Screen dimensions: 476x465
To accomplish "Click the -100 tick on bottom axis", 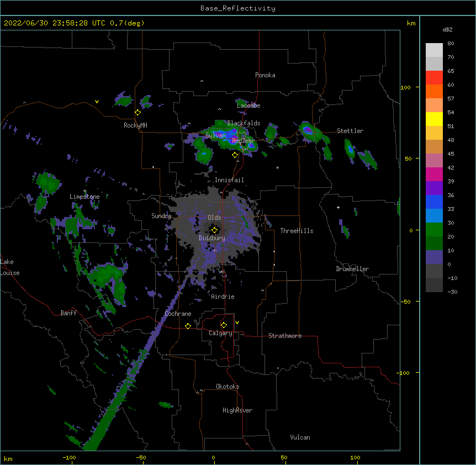I will pyautogui.click(x=69, y=457).
